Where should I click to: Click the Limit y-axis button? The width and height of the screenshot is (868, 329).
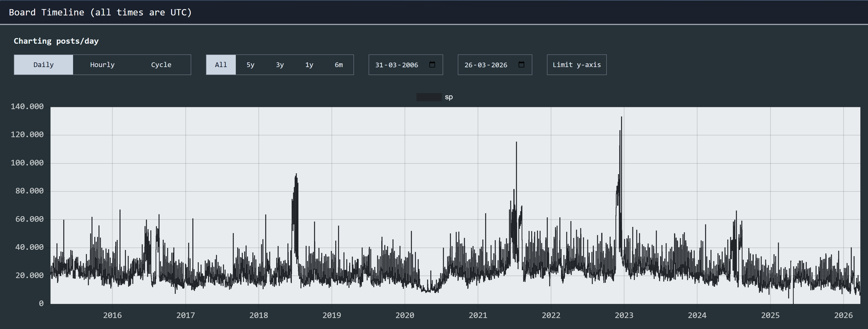[x=577, y=65]
